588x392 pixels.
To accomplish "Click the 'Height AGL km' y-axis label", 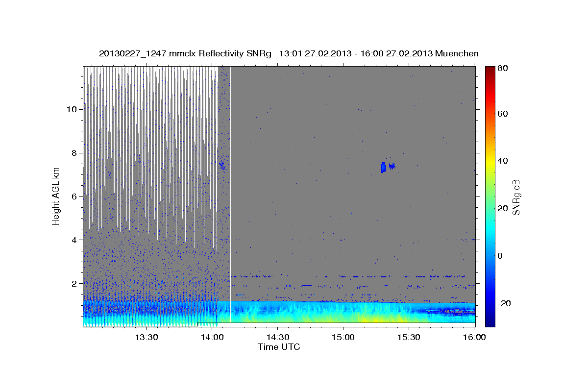I will (x=56, y=197).
